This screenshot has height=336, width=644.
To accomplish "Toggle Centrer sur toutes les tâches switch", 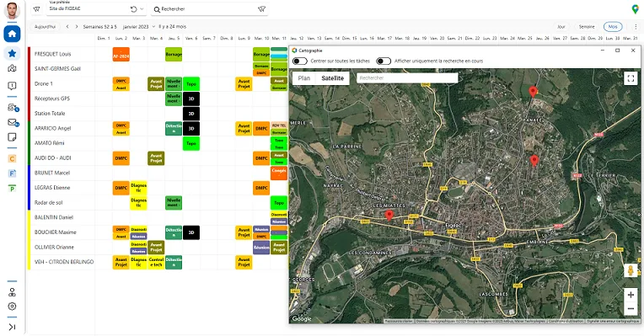I will [x=300, y=61].
